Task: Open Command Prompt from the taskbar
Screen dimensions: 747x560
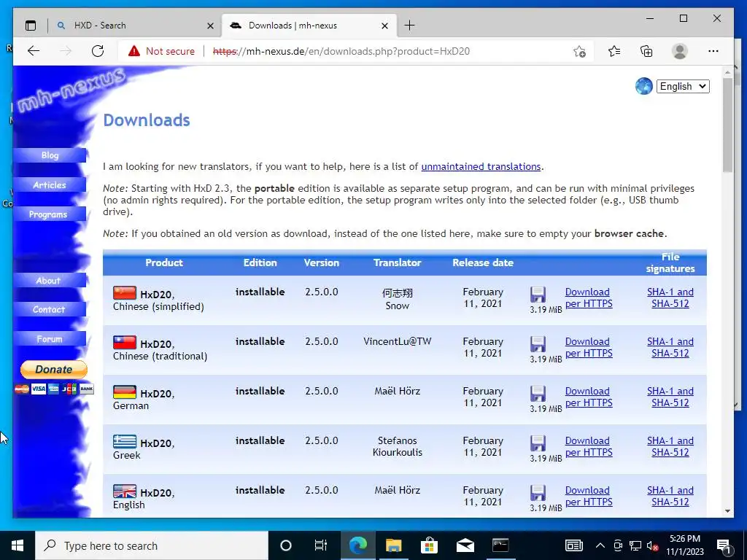Action: 500,545
